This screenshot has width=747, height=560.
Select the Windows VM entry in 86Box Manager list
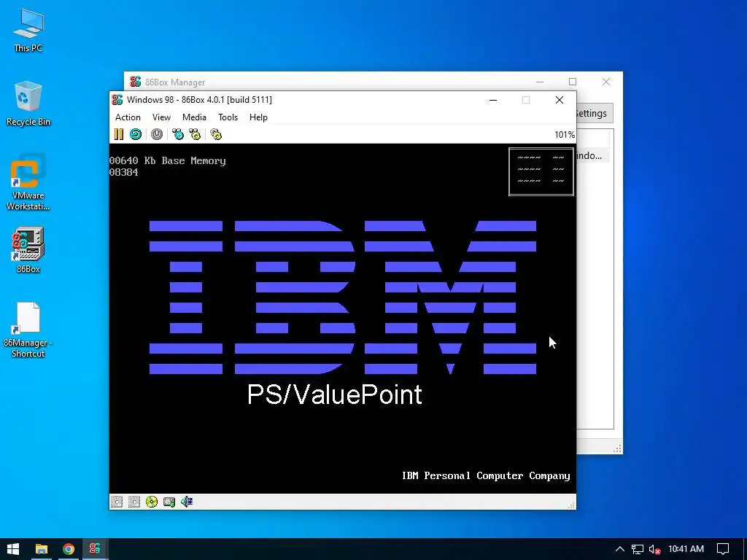coord(593,156)
